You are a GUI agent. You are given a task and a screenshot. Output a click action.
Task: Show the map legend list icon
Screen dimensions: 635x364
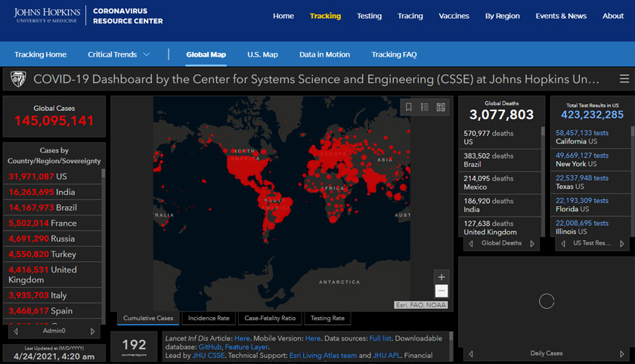pos(425,107)
